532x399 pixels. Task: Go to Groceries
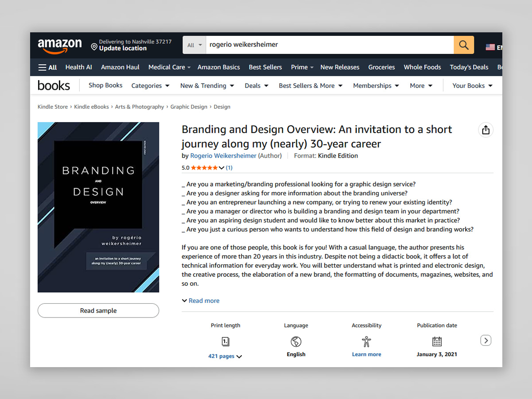click(381, 67)
